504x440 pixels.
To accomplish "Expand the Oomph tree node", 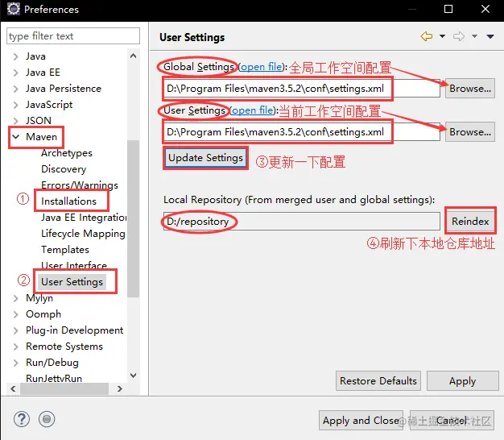I will pos(15,314).
